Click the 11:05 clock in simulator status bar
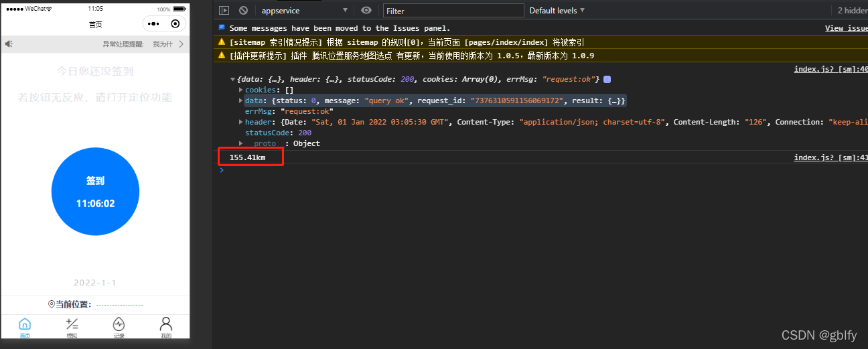Image resolution: width=868 pixels, height=349 pixels. pyautogui.click(x=96, y=9)
